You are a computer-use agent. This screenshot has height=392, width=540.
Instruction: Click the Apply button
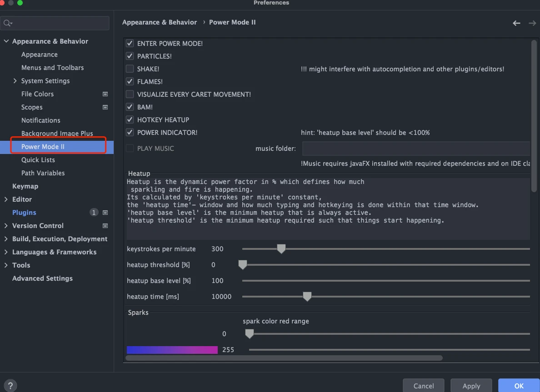pyautogui.click(x=471, y=386)
